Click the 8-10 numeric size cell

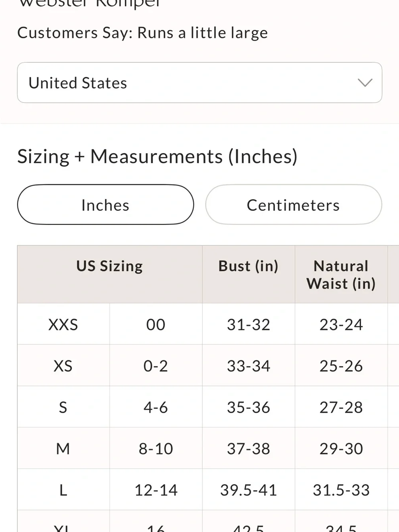156,449
